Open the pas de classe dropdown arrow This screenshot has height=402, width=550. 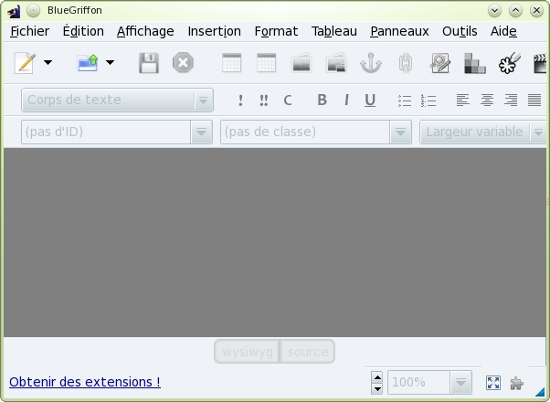pyautogui.click(x=400, y=132)
